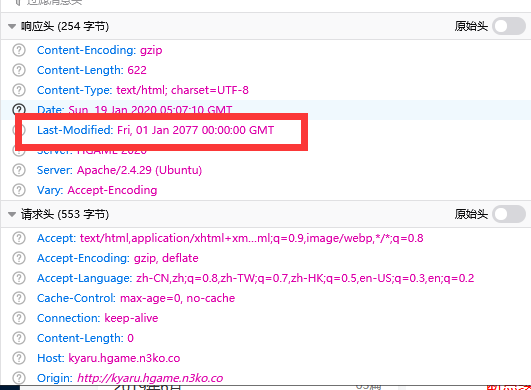
Task: Open help icon beside Connection header
Action: click(x=19, y=318)
